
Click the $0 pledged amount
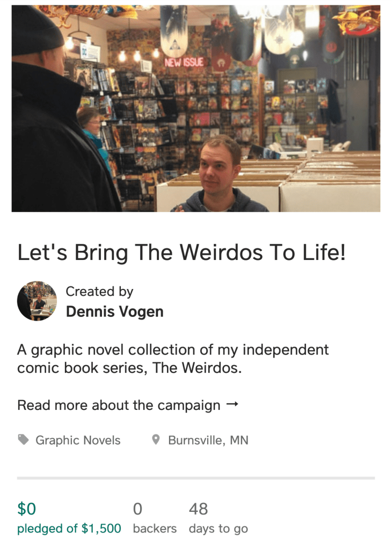(x=27, y=509)
